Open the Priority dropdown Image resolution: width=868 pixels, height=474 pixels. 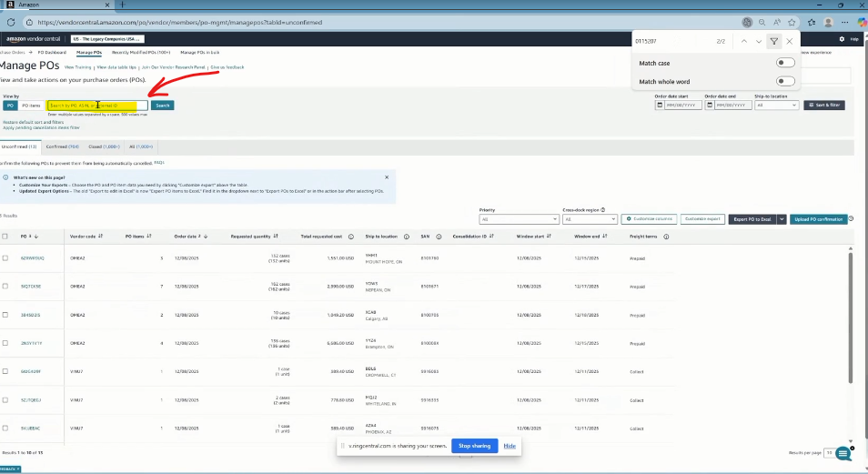519,219
